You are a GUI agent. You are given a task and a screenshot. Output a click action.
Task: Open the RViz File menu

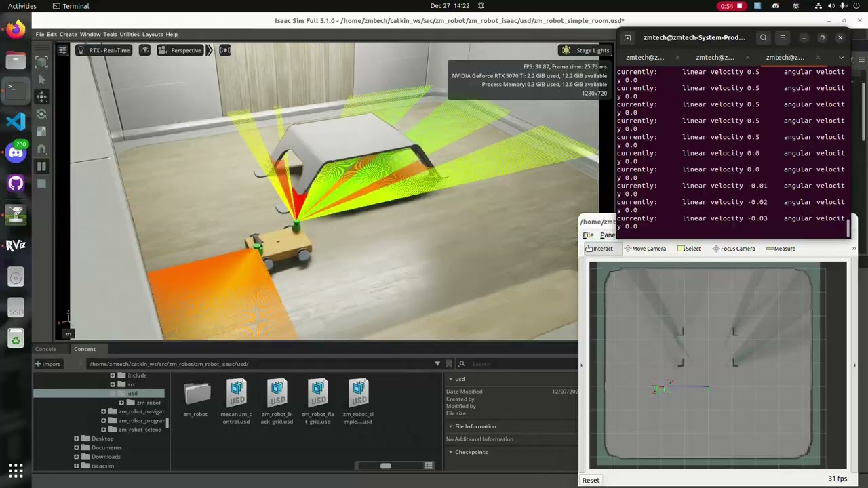(x=588, y=235)
